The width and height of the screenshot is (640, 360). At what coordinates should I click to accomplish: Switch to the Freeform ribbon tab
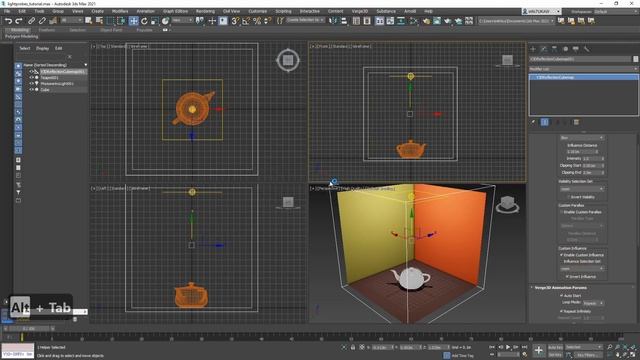47,30
